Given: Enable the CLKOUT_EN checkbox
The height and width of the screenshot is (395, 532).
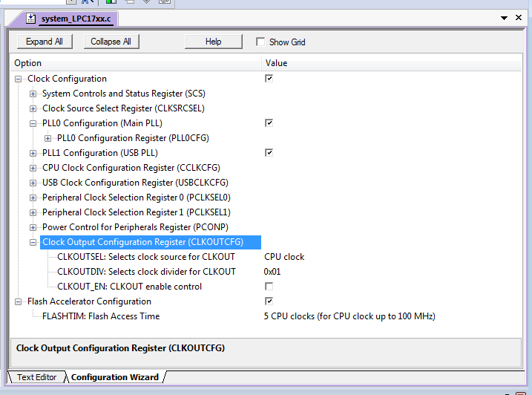Looking at the screenshot, I should (269, 286).
